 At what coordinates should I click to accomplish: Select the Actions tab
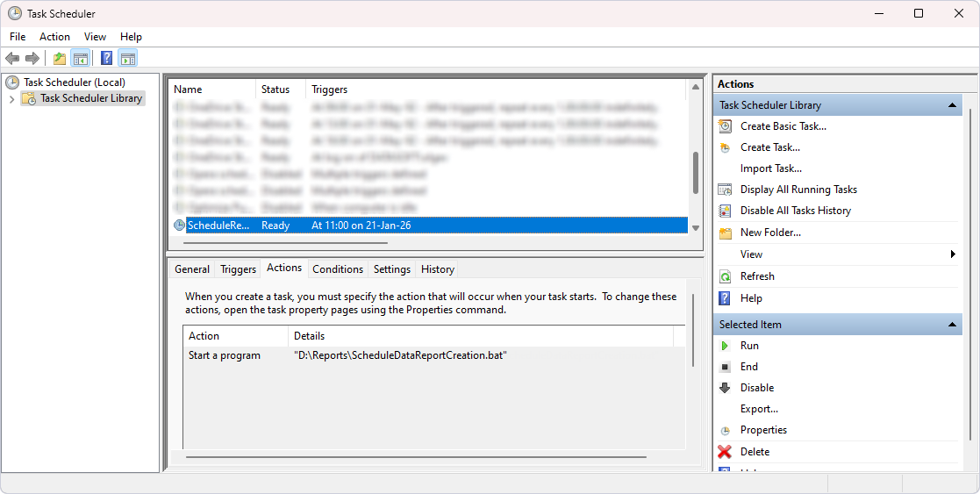284,268
